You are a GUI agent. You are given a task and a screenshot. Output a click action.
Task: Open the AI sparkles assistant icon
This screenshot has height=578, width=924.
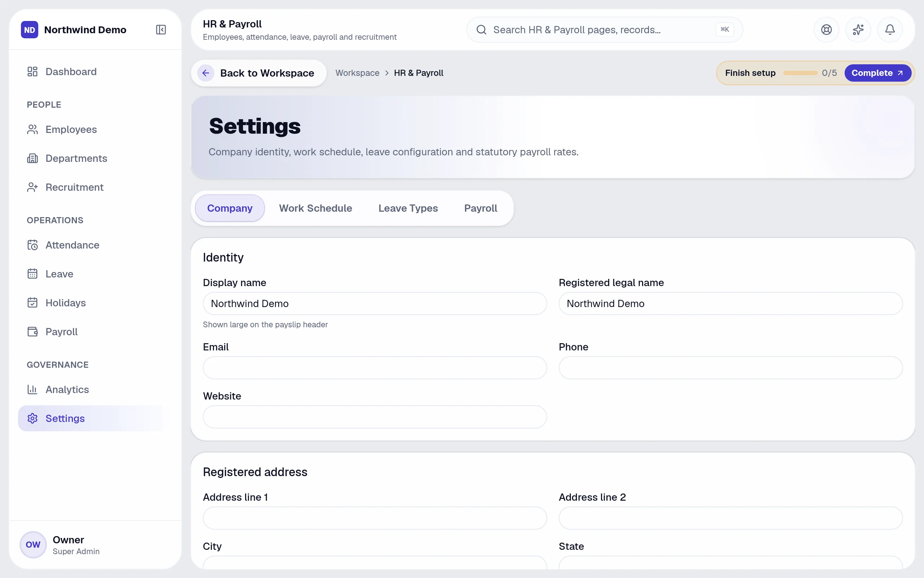click(x=858, y=29)
